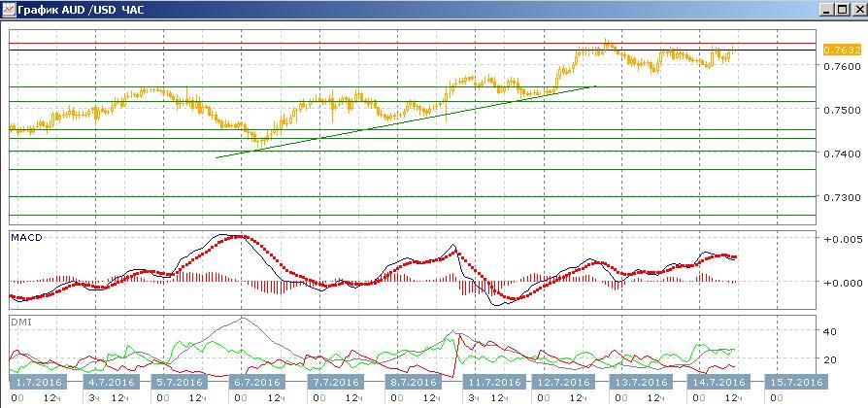Screen dimensions: 868x408
Task: Click the DMI scale value 20
Action: pos(830,358)
